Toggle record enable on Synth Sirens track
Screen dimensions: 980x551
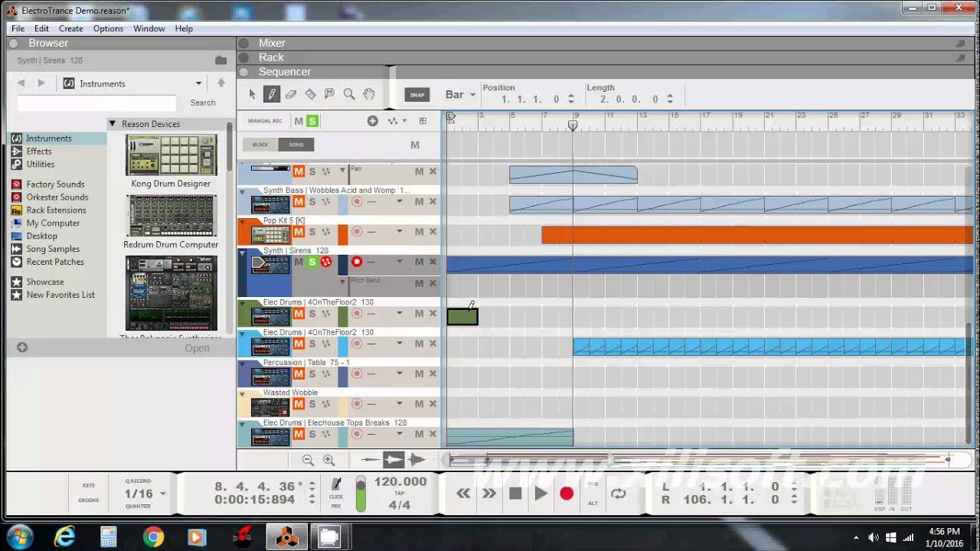357,262
